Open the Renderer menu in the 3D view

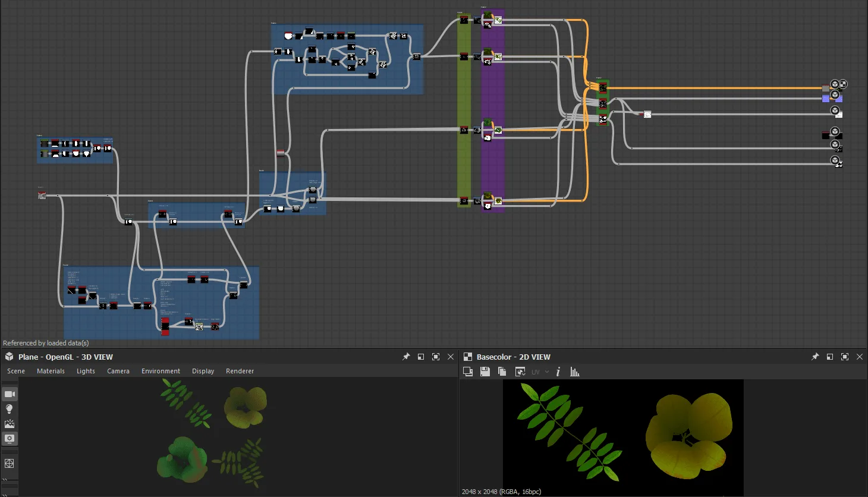[240, 371]
